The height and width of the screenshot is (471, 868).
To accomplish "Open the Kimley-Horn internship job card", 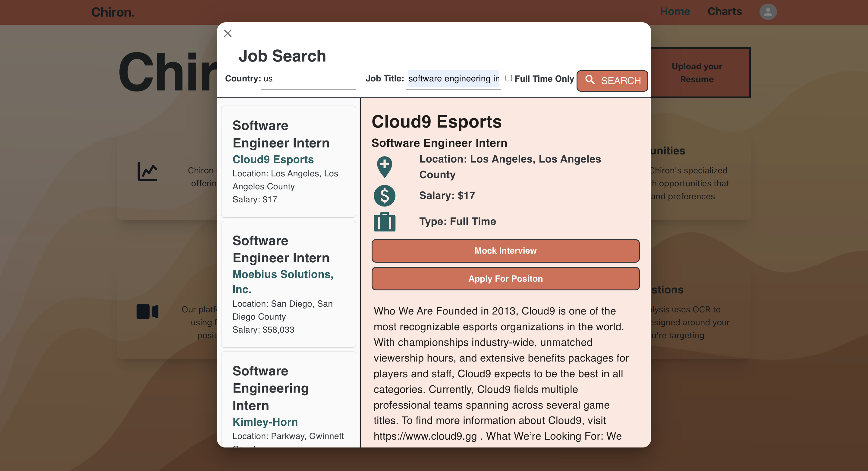I will tap(288, 400).
